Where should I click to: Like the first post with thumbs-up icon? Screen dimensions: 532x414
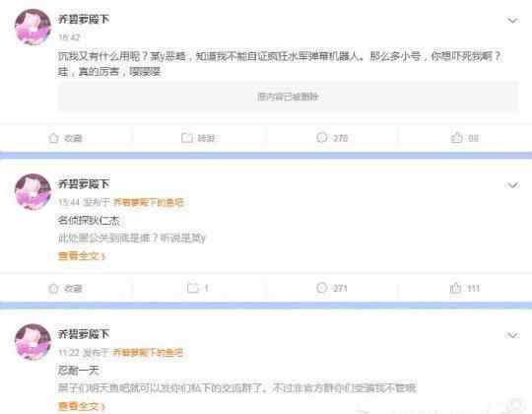(x=456, y=137)
